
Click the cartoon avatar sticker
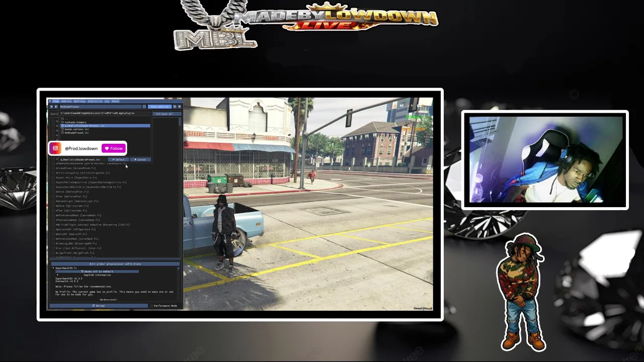523,292
